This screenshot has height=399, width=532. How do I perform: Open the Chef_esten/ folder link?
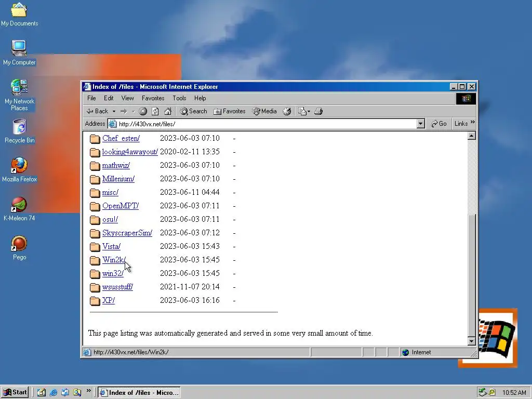coord(121,138)
